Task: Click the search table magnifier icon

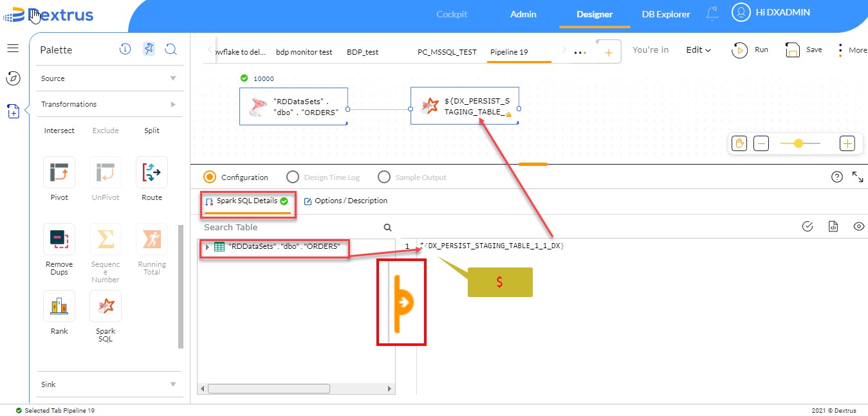Action: (x=387, y=227)
